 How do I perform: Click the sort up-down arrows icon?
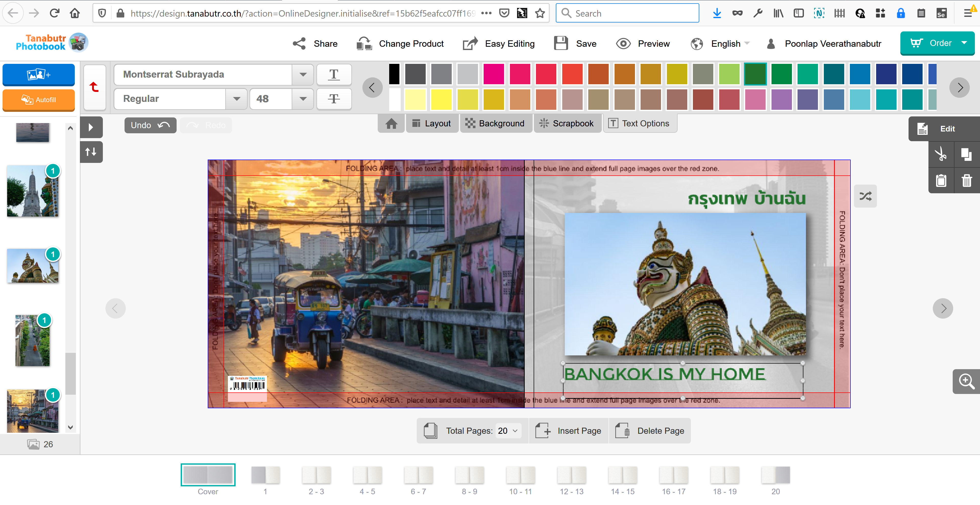tap(91, 152)
